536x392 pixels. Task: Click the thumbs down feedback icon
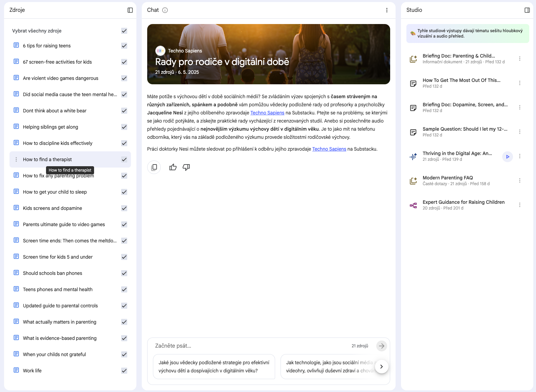186,167
